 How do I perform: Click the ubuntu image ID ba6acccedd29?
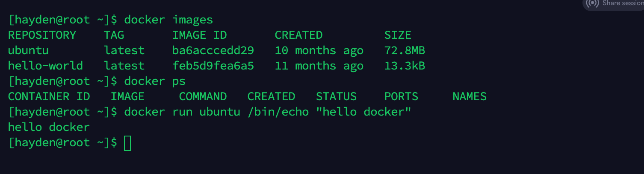(213, 51)
